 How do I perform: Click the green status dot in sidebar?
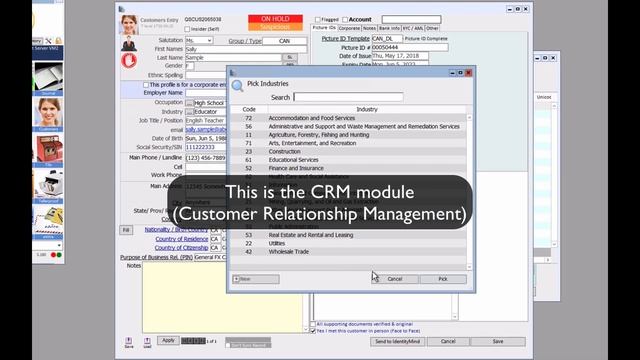click(x=59, y=255)
